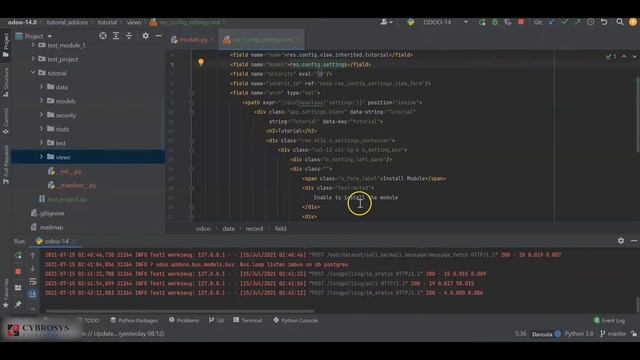Click the green Debug bug icon
Image resolution: width=640 pixels, height=360 pixels.
[495, 22]
